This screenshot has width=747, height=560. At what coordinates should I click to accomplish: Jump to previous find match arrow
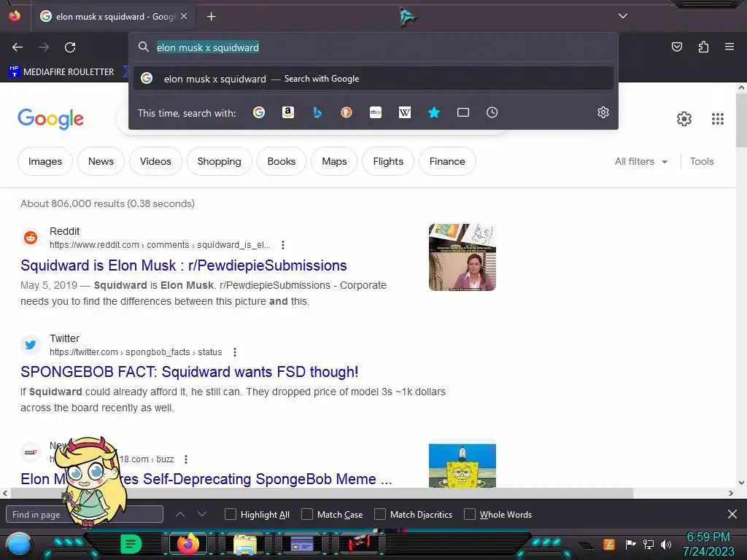pos(180,514)
